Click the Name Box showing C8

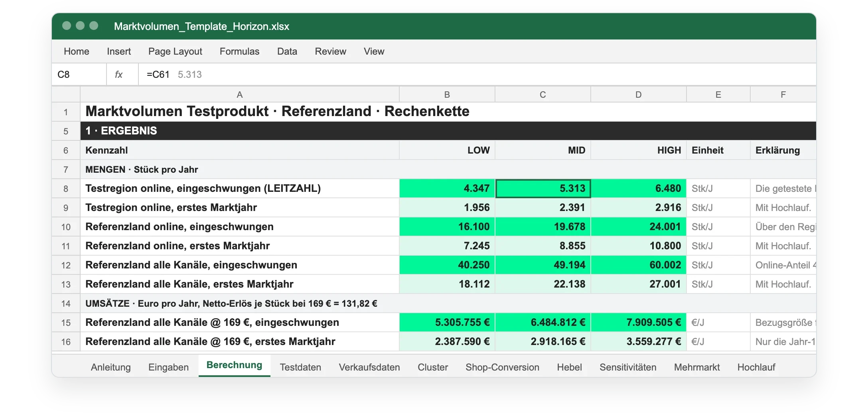79,75
